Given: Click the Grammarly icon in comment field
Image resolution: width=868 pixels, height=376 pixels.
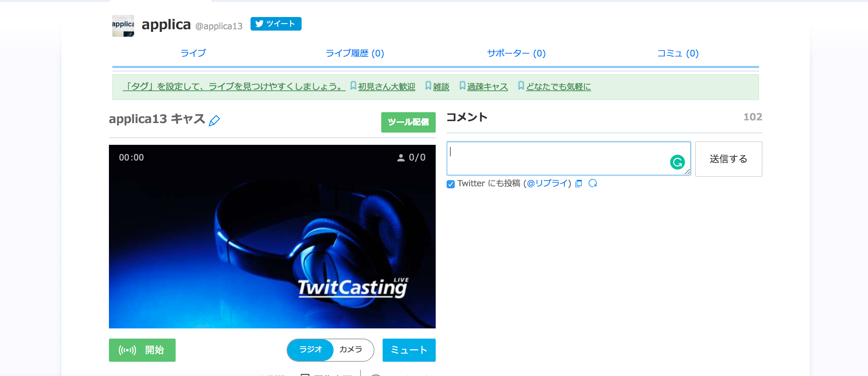Looking at the screenshot, I should pos(678,162).
